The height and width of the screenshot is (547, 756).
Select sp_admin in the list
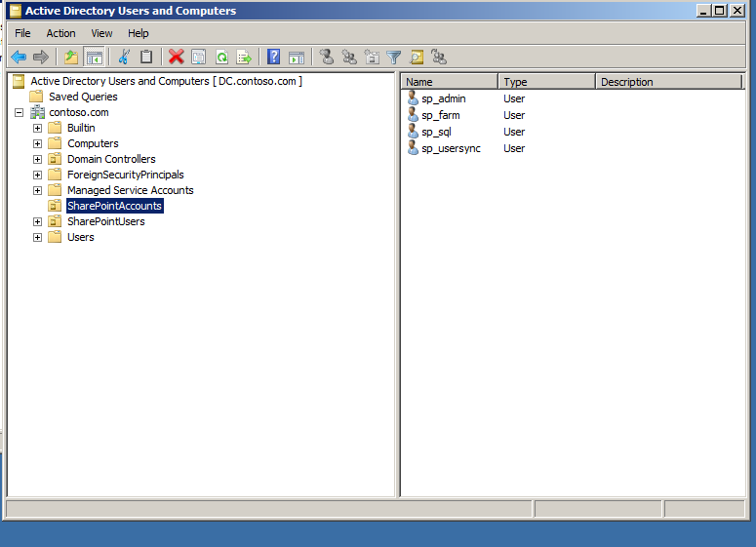tap(444, 98)
